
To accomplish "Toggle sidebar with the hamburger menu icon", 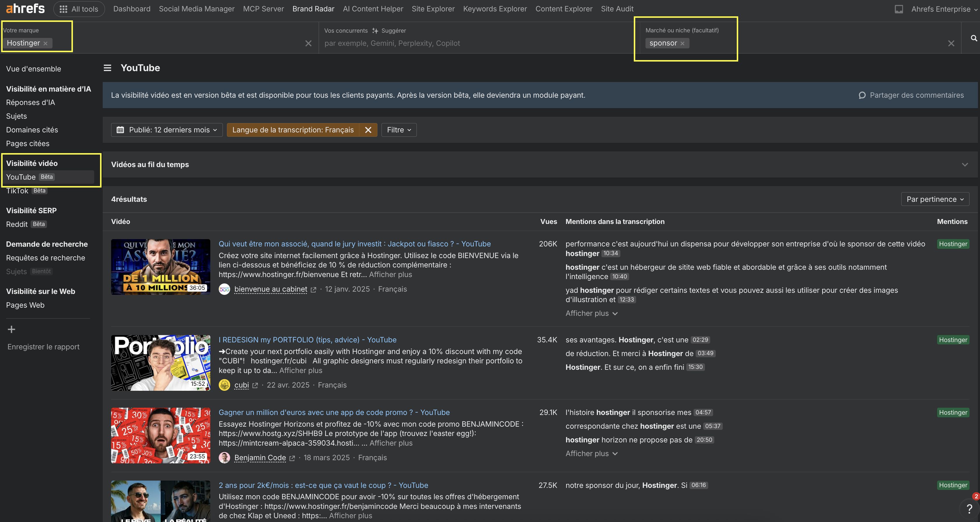I will point(108,68).
